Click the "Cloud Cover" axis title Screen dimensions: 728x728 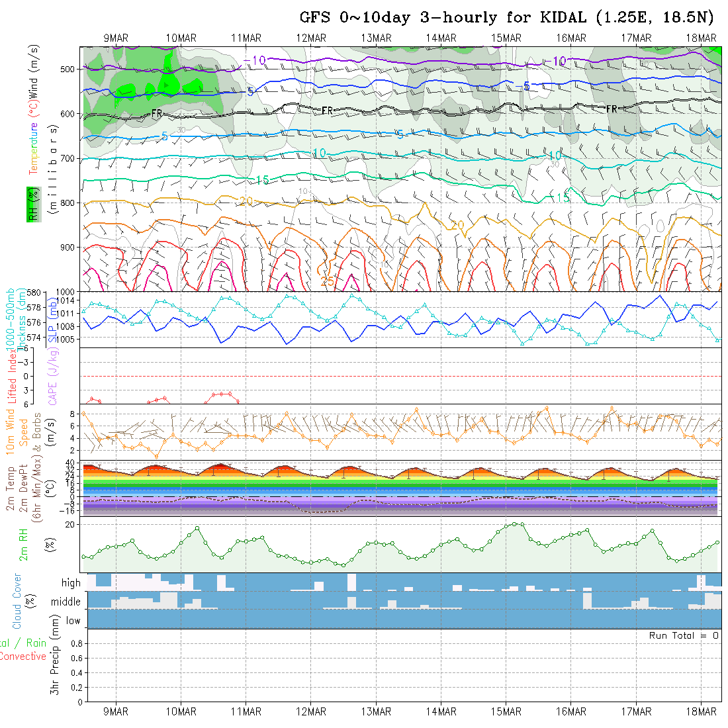coord(18,601)
